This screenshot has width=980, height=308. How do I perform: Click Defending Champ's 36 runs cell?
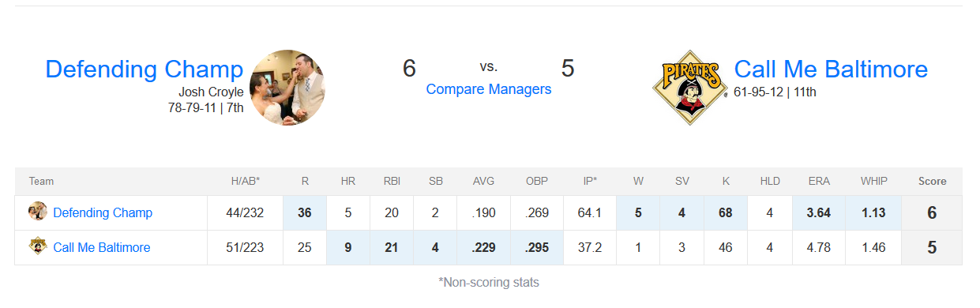coord(305,212)
